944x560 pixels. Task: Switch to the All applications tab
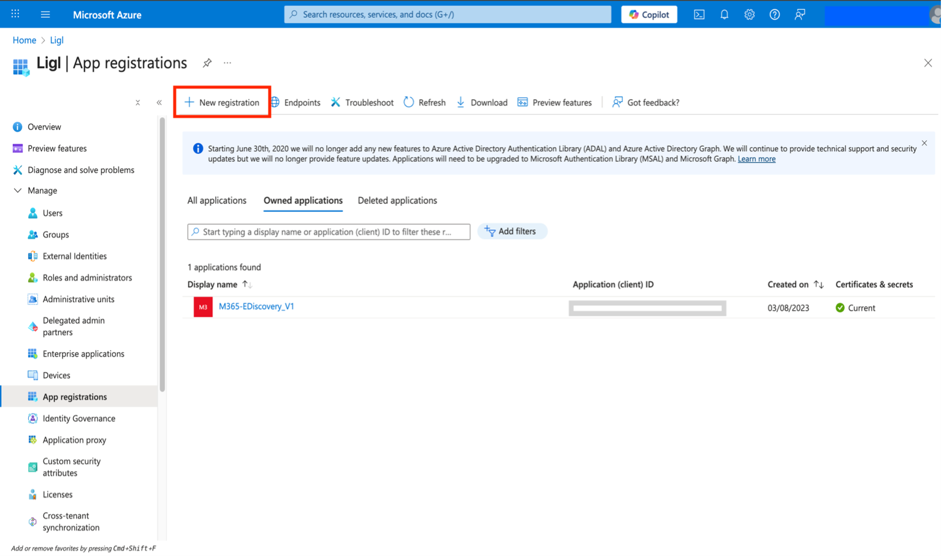(x=217, y=200)
